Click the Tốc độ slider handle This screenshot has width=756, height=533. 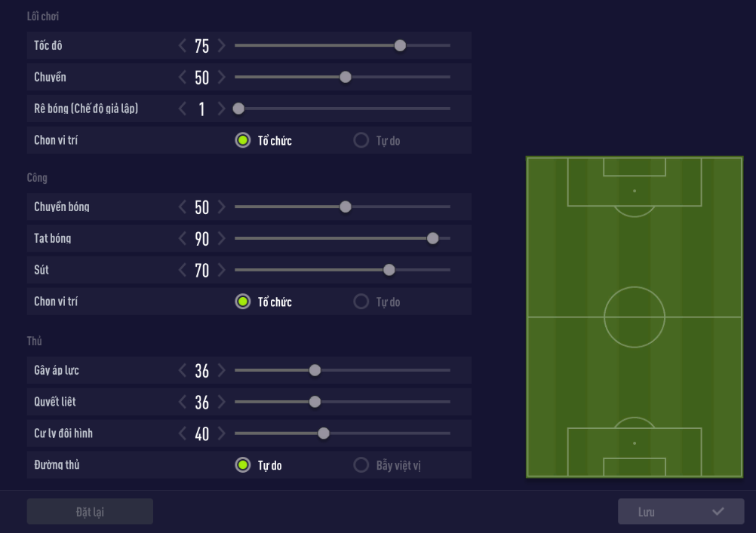pyautogui.click(x=400, y=46)
